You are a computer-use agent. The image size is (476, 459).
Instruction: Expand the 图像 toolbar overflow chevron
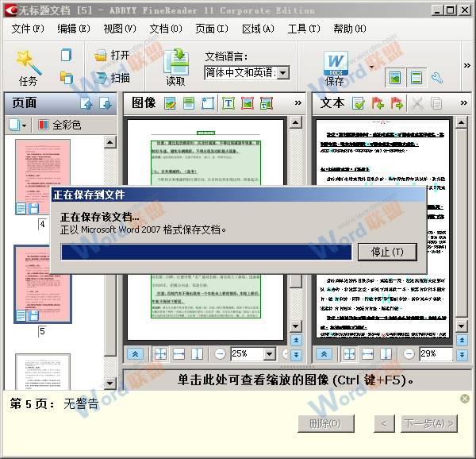pyautogui.click(x=297, y=103)
